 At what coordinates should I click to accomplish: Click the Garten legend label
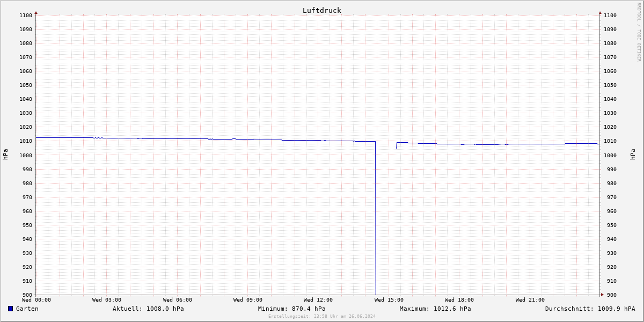[x=27, y=309]
